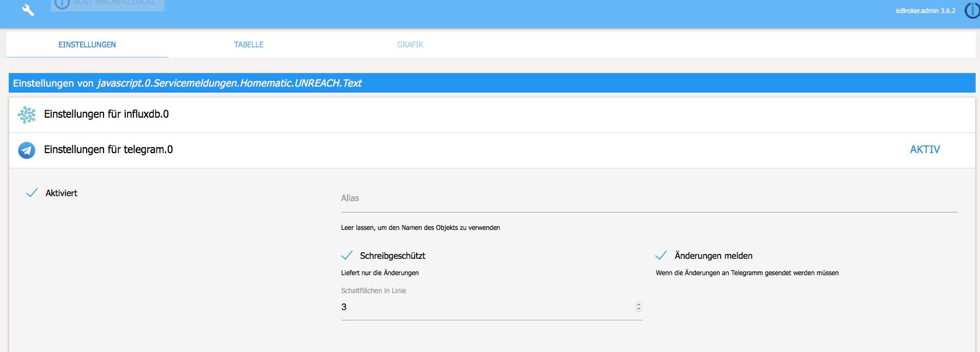The image size is (980, 352).
Task: Click the telegram adapter icon
Action: (27, 150)
